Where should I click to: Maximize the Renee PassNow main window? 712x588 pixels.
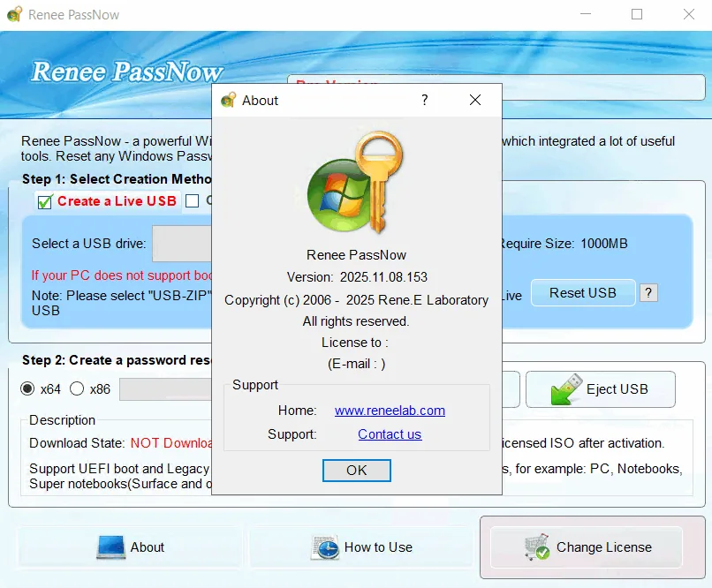tap(637, 14)
